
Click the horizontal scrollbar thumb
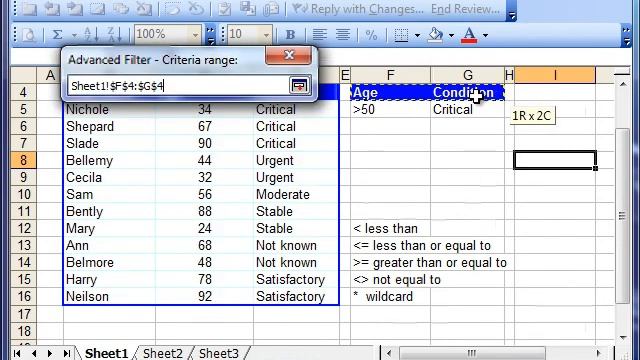click(x=472, y=353)
